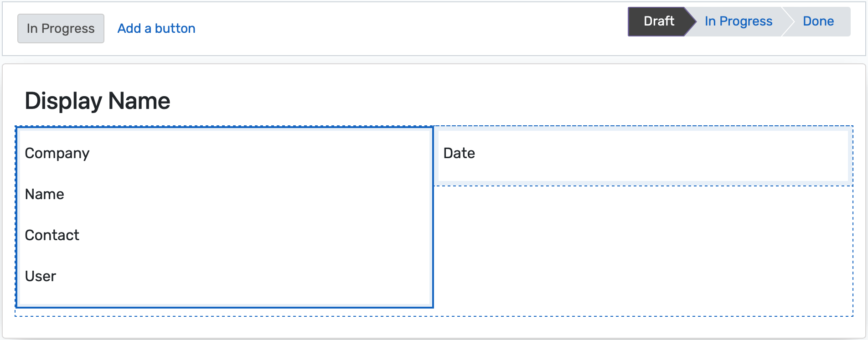868x340 pixels.
Task: Select the User field row
Action: pos(41,276)
